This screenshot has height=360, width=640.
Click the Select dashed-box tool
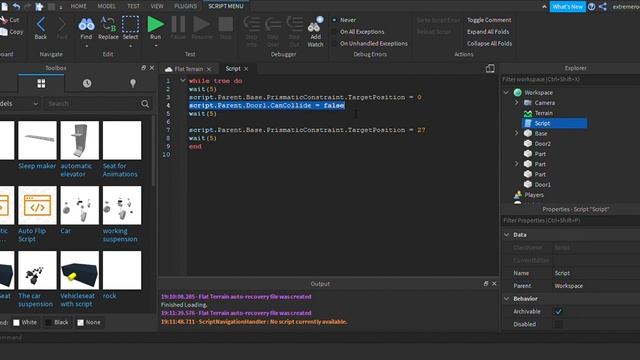[x=131, y=24]
